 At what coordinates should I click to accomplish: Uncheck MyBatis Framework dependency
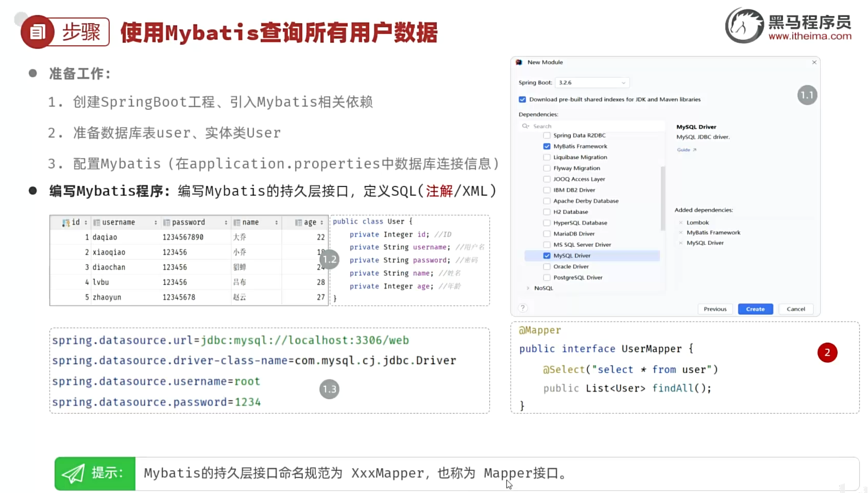(547, 146)
